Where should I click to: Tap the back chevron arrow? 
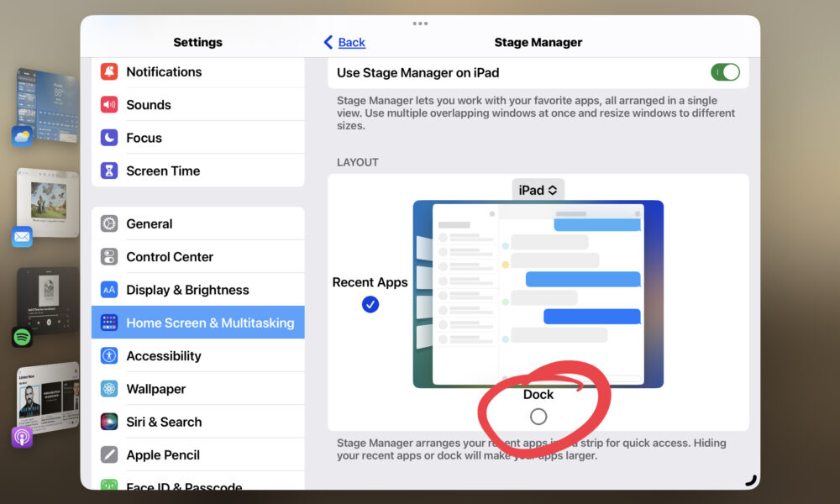[328, 42]
